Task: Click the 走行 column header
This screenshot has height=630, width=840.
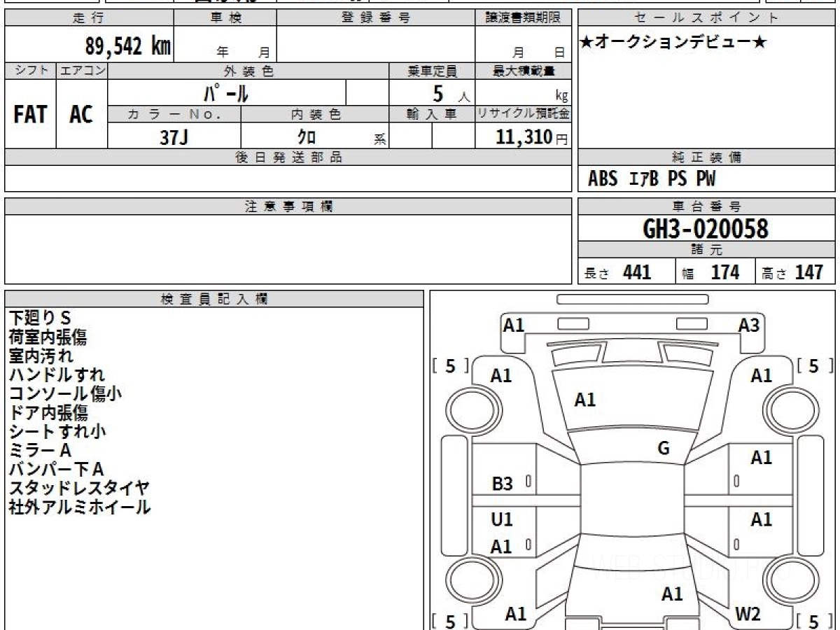Action: click(88, 18)
